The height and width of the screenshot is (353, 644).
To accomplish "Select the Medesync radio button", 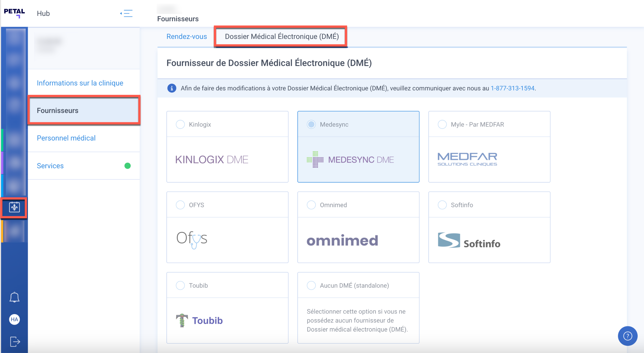I will coord(311,124).
